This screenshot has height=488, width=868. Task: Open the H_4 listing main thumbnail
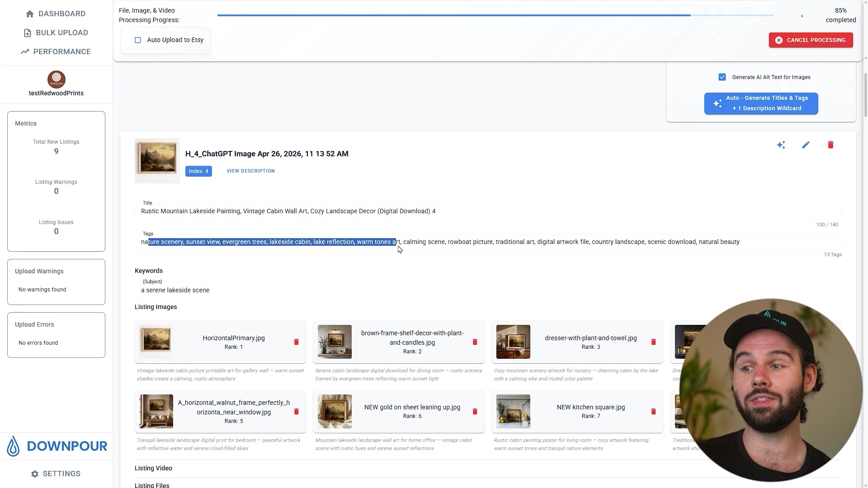tap(157, 160)
